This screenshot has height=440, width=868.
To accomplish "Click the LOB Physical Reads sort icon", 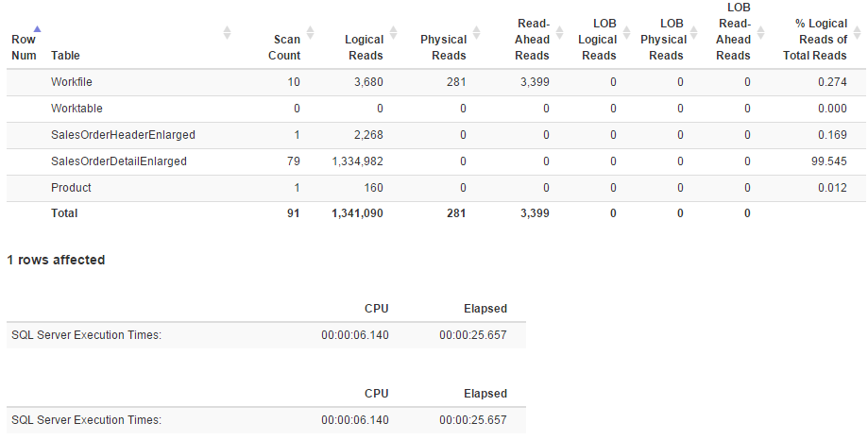I will (x=695, y=33).
